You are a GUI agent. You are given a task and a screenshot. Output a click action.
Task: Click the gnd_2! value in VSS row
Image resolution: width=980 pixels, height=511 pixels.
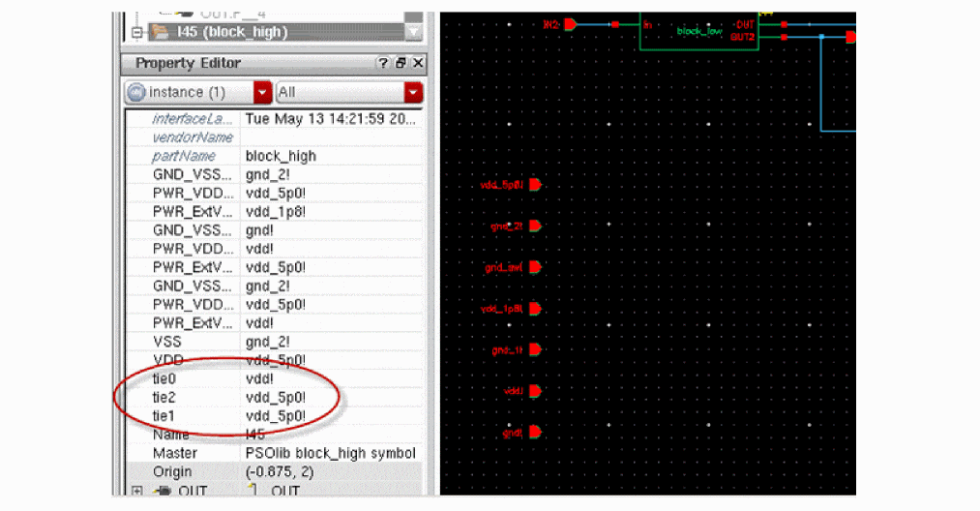(268, 342)
